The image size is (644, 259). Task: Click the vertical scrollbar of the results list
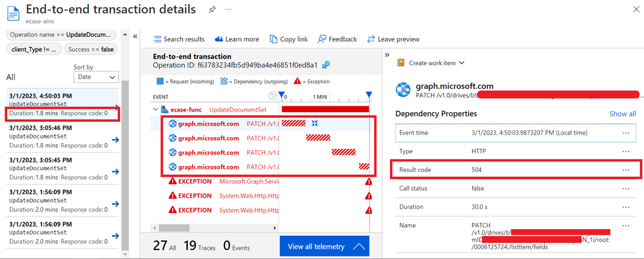coord(125,166)
